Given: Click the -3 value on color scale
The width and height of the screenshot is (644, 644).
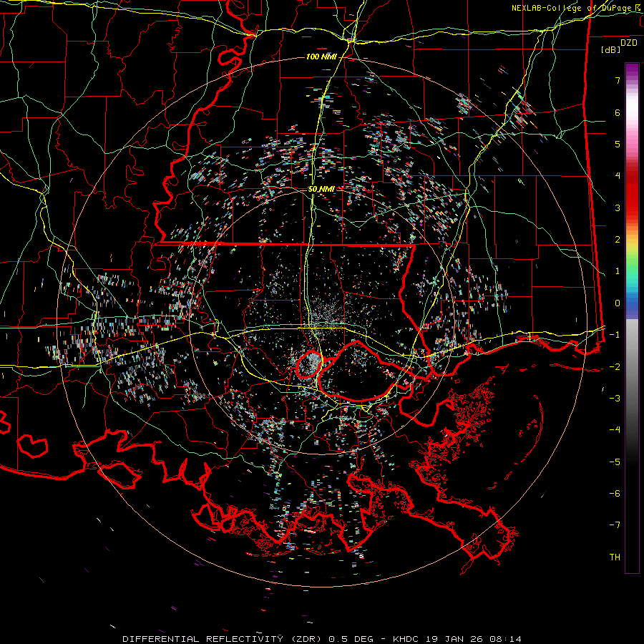Looking at the screenshot, I should point(615,399).
